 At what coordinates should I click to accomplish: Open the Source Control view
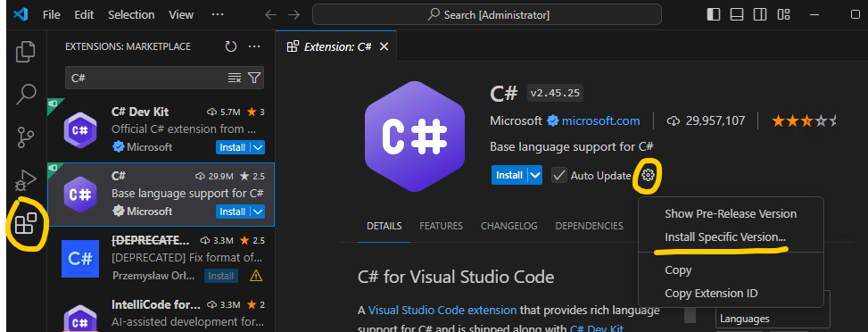click(26, 137)
